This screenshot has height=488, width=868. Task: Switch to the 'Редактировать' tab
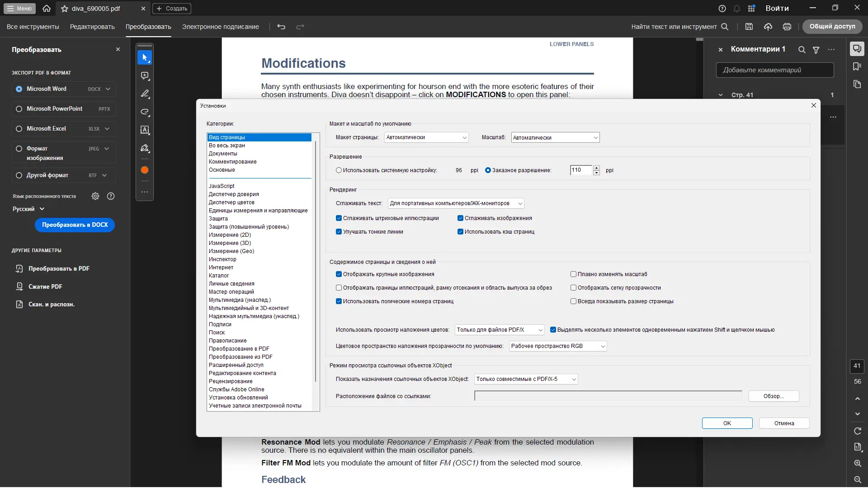92,27
